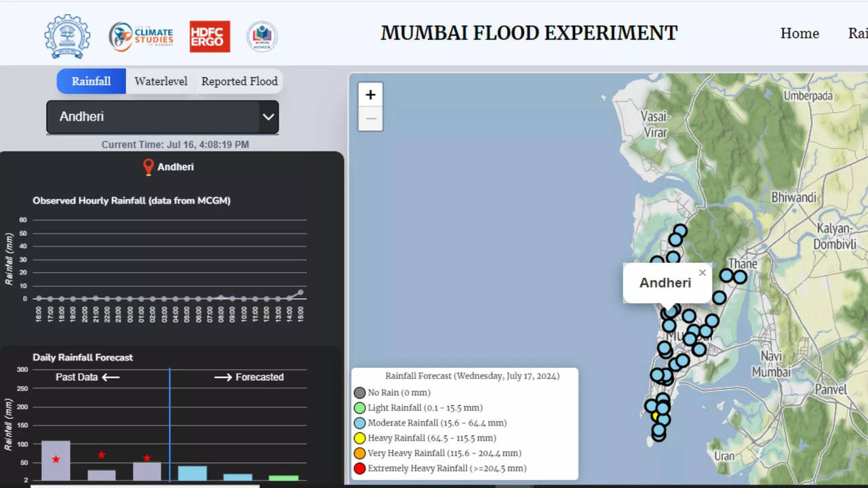
Task: Click the Panvel map label
Action: [831, 390]
